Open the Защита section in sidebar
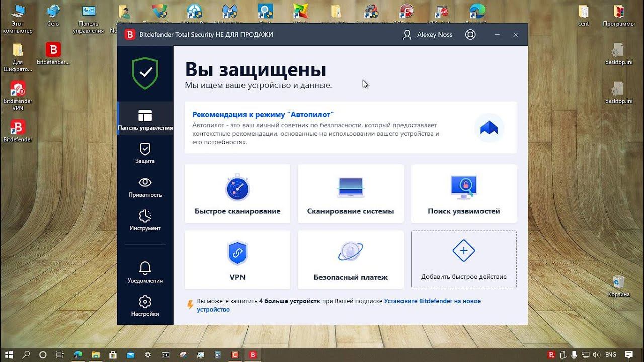The image size is (644, 362). [x=145, y=153]
